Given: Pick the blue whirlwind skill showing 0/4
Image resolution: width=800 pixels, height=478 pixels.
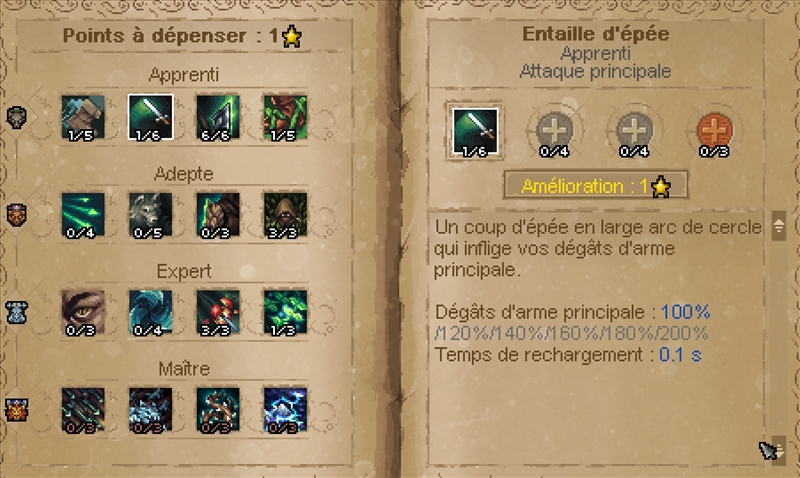Looking at the screenshot, I should tap(151, 312).
